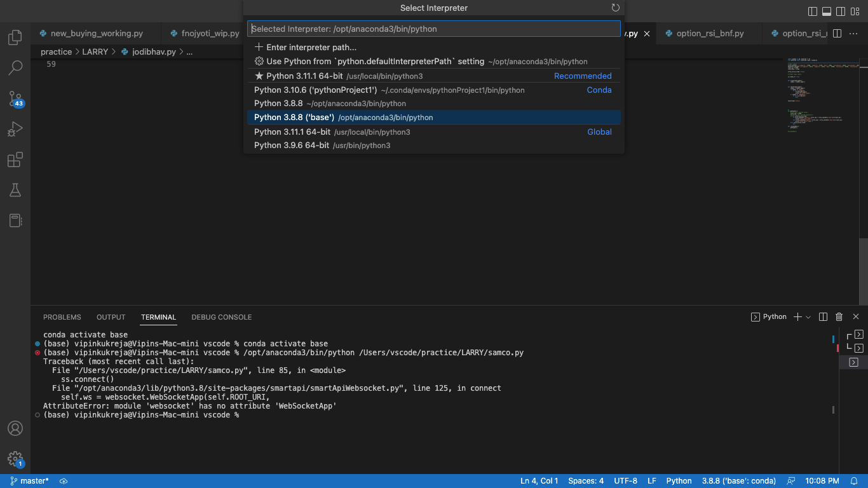This screenshot has width=868, height=488.
Task: Refresh the interpreter list
Action: (x=615, y=8)
